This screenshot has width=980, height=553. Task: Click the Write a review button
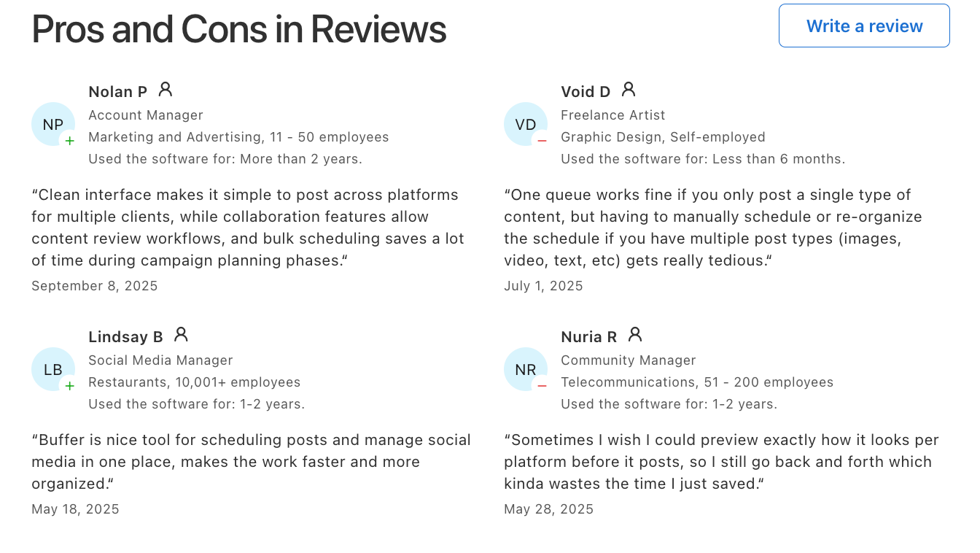(x=863, y=26)
